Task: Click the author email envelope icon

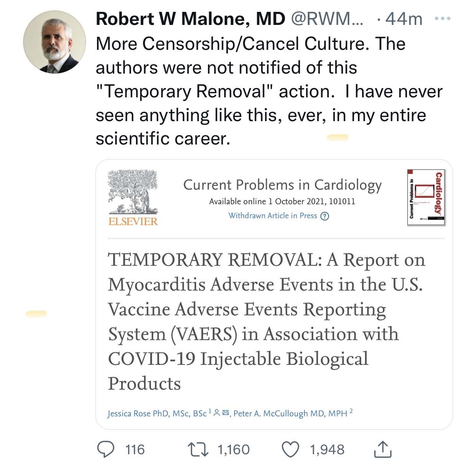Action: (225, 413)
